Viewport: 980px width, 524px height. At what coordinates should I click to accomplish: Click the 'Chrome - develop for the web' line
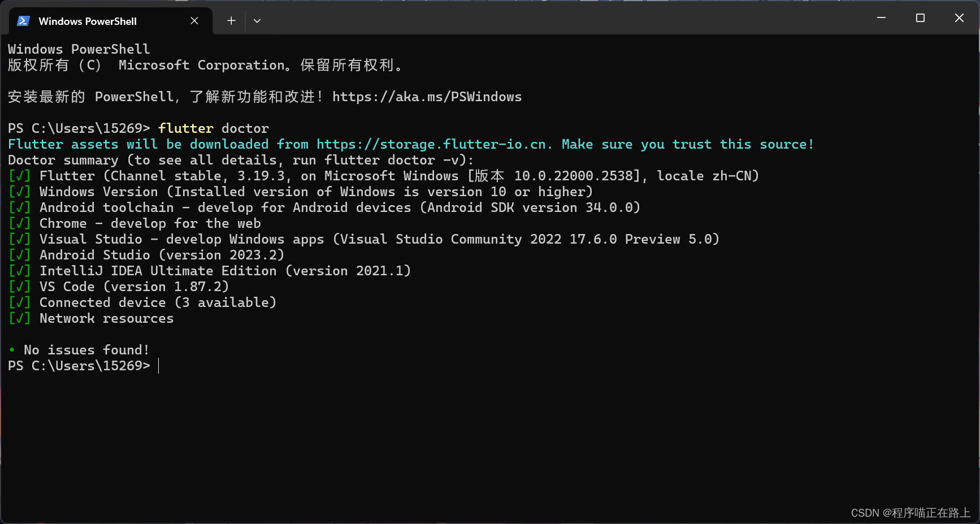(135, 223)
